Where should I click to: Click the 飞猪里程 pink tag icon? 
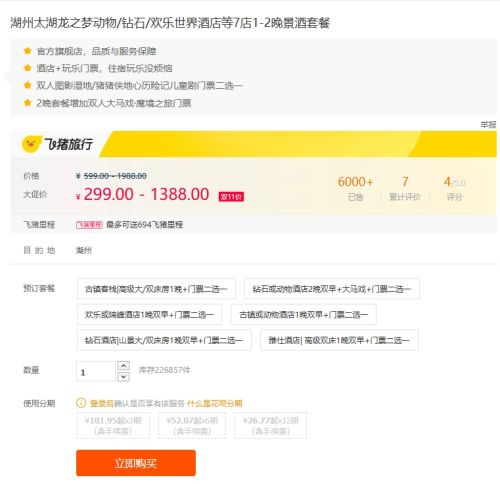tap(89, 225)
